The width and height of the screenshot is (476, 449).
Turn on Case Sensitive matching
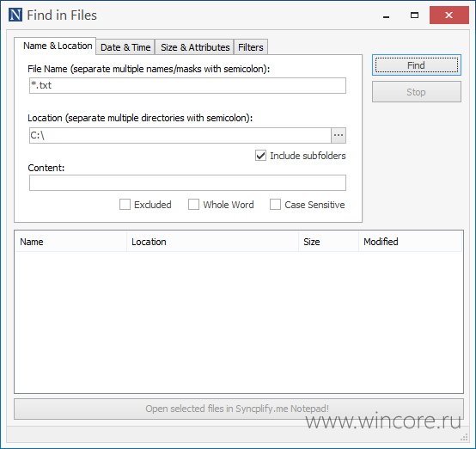pos(275,205)
